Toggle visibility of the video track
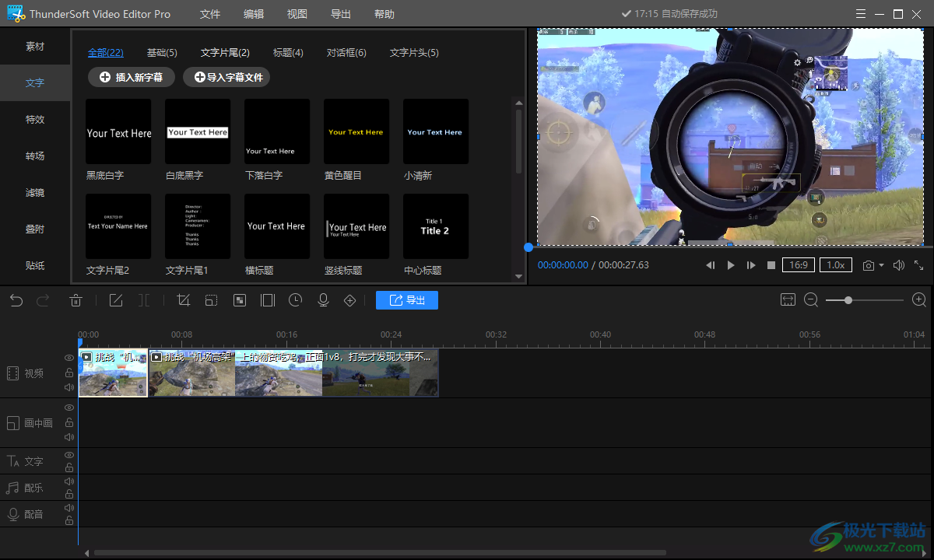 pos(69,359)
